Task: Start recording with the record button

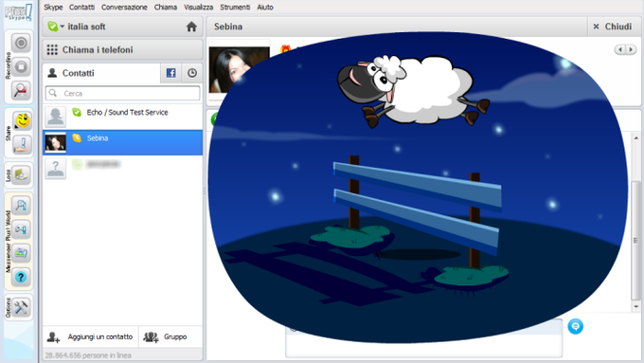Action: point(21,43)
